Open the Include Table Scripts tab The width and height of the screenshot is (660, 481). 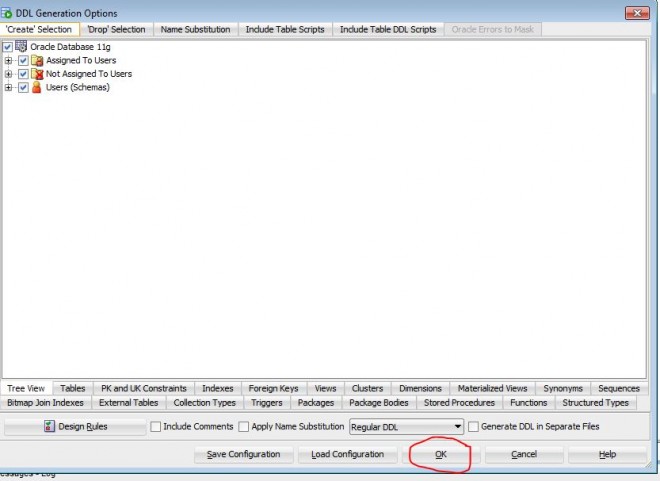[x=285, y=29]
